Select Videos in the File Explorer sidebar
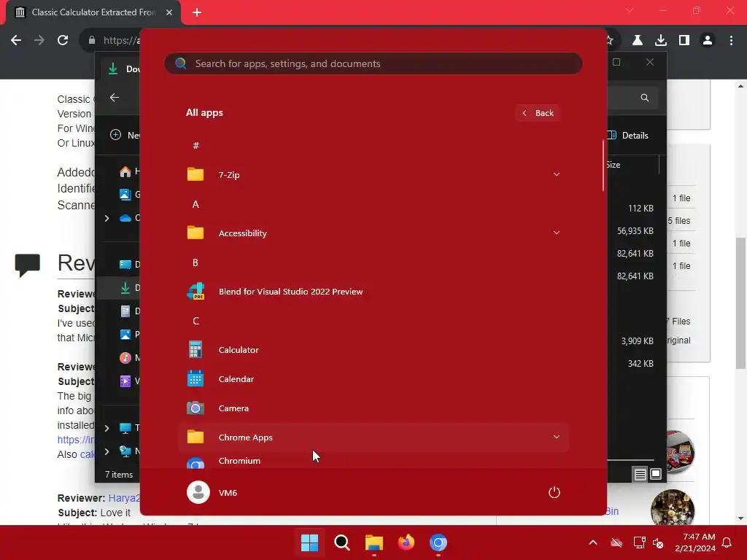747x560 pixels. click(x=130, y=381)
